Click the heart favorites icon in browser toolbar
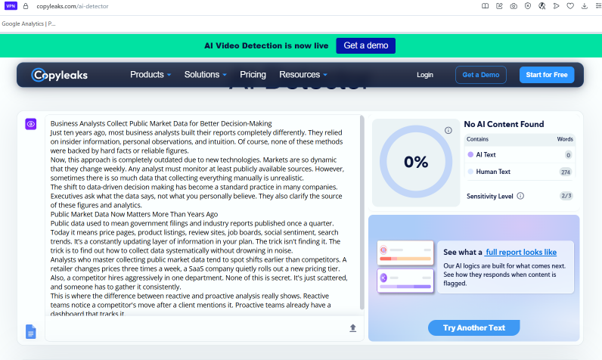This screenshot has width=602, height=360. tap(570, 6)
